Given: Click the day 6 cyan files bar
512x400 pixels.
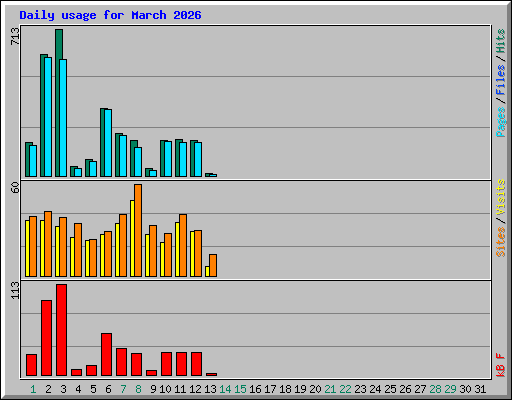Looking at the screenshot, I should tap(108, 143).
